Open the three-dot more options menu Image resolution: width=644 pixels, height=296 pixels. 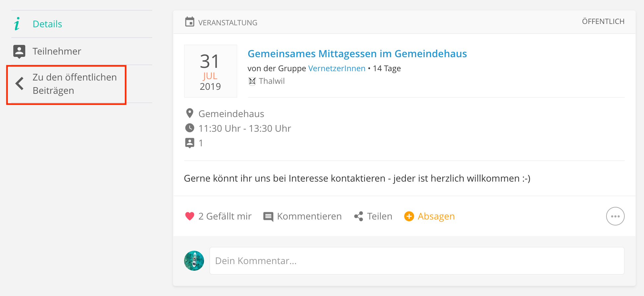pos(615,216)
